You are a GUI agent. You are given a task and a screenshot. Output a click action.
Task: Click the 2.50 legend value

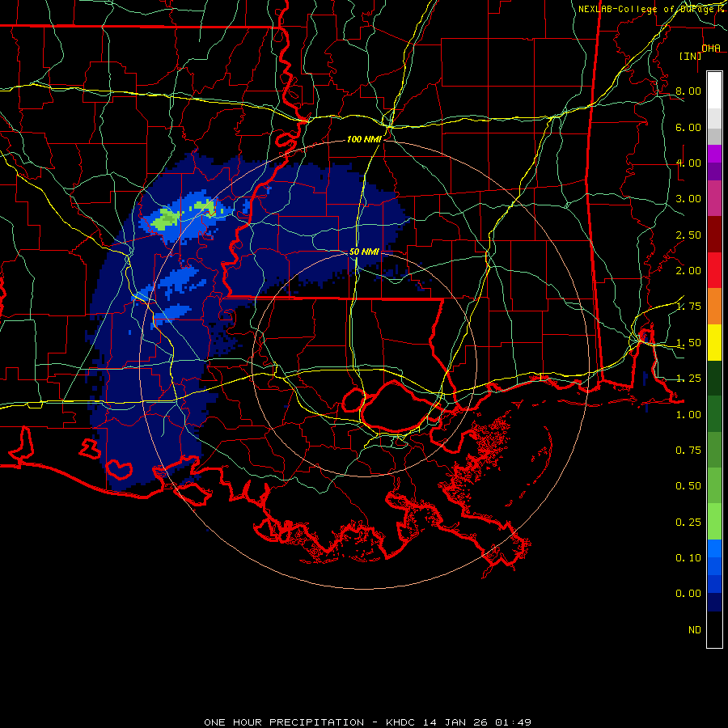pos(688,235)
